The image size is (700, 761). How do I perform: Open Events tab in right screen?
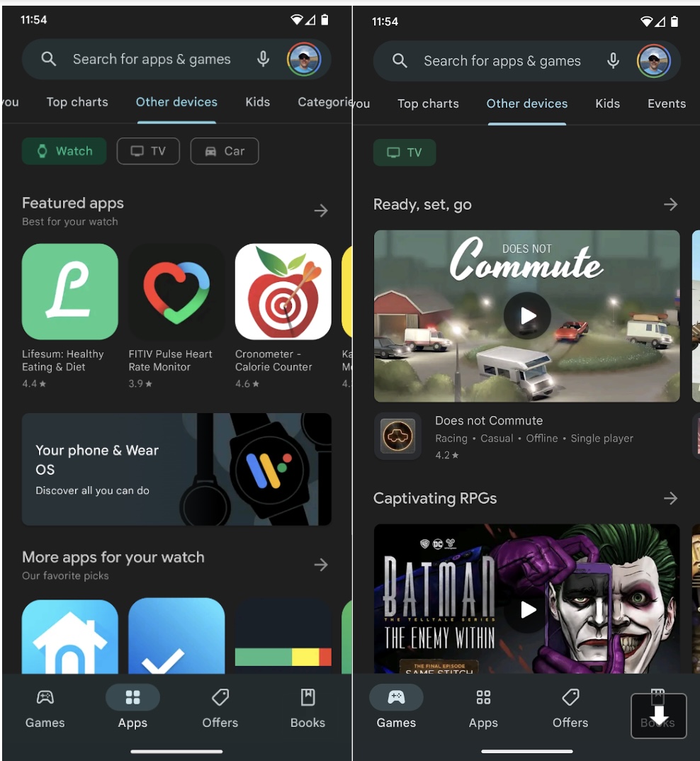tap(667, 103)
